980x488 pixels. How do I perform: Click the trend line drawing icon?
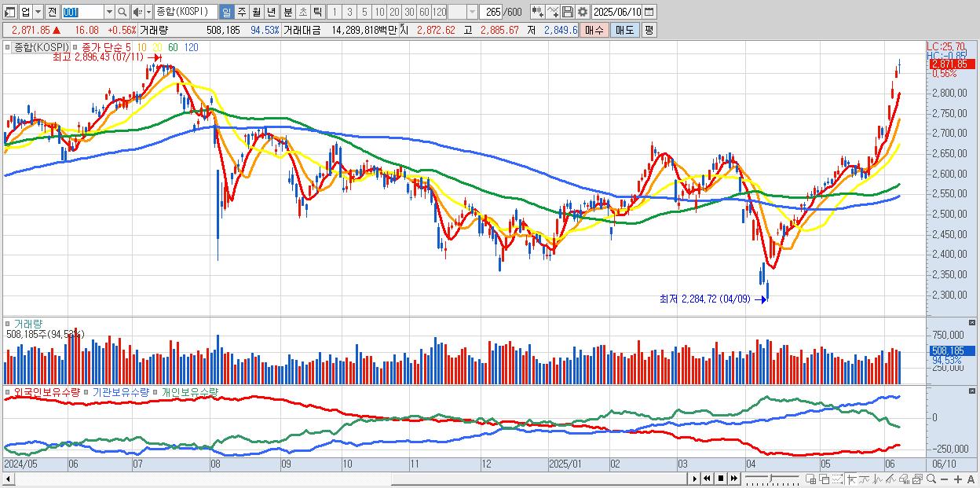865,479
